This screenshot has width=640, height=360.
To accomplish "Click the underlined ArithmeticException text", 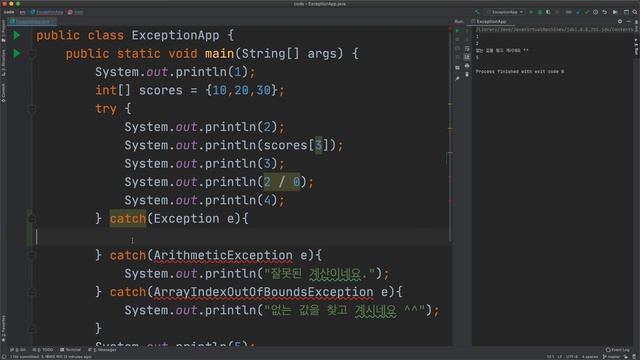I will click(x=223, y=256).
